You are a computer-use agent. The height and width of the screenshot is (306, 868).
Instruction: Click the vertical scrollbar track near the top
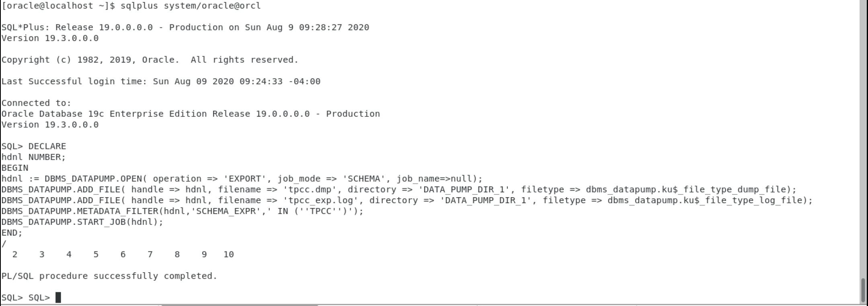[x=863, y=40]
